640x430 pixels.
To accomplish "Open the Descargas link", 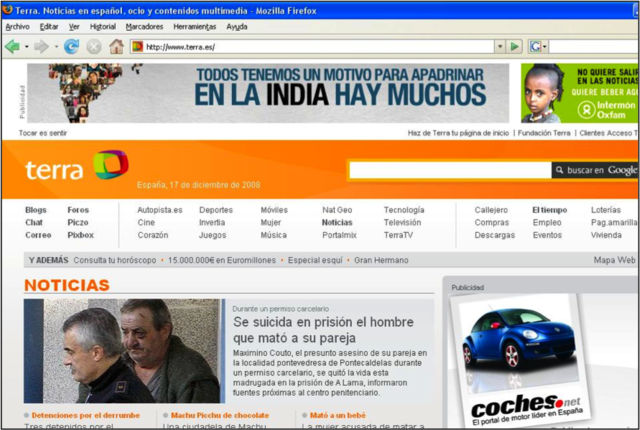I will [x=495, y=235].
